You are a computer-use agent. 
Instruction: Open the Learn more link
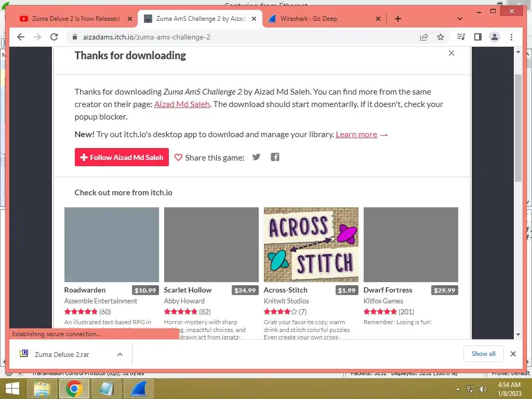click(356, 135)
